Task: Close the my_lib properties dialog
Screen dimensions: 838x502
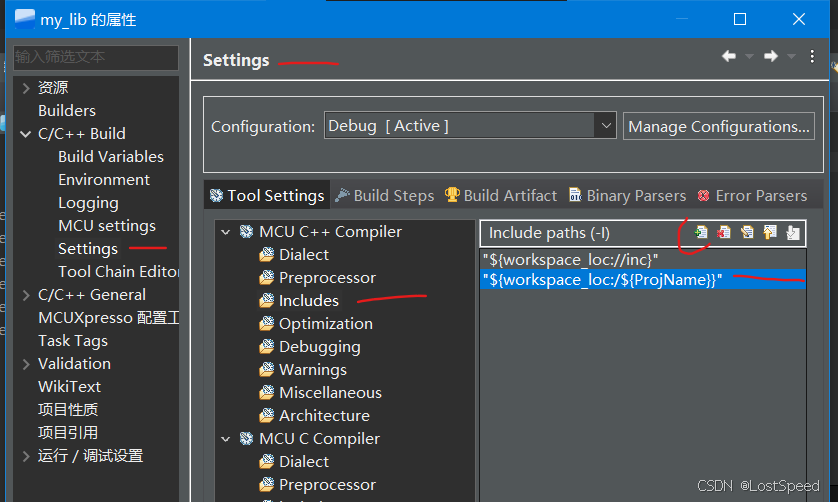Action: click(799, 19)
